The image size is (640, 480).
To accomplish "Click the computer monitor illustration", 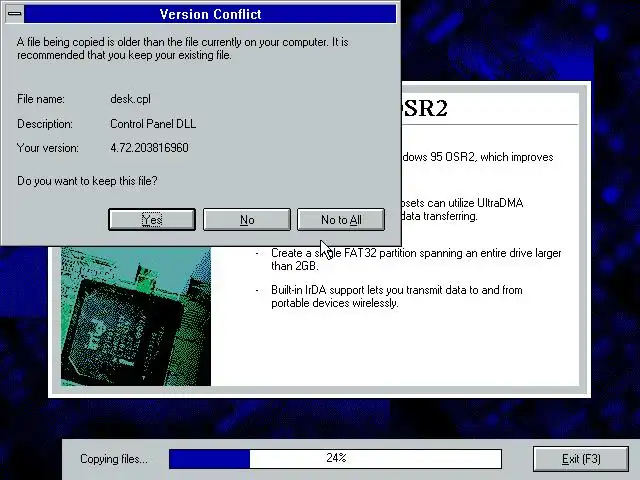I will click(x=136, y=316).
